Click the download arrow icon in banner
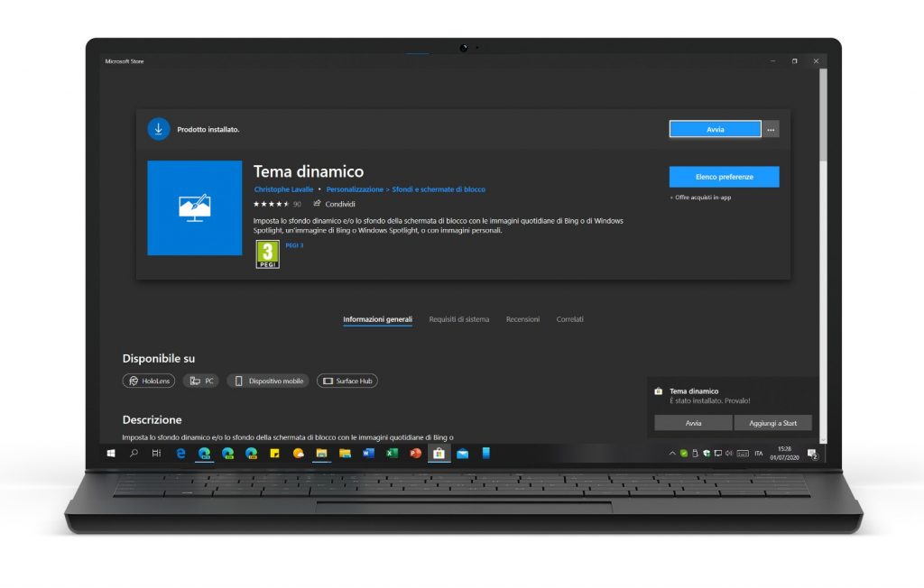The image size is (924, 588). [x=158, y=129]
